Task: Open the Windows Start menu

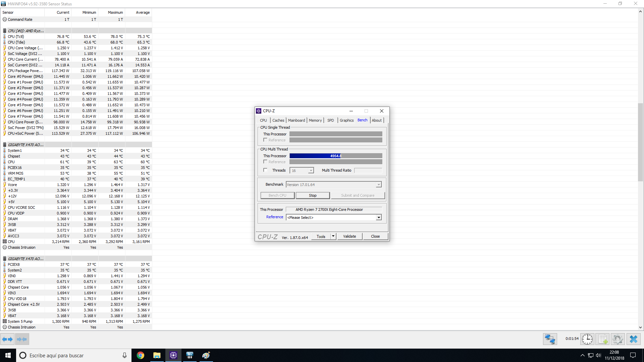Action: pyautogui.click(x=8, y=355)
